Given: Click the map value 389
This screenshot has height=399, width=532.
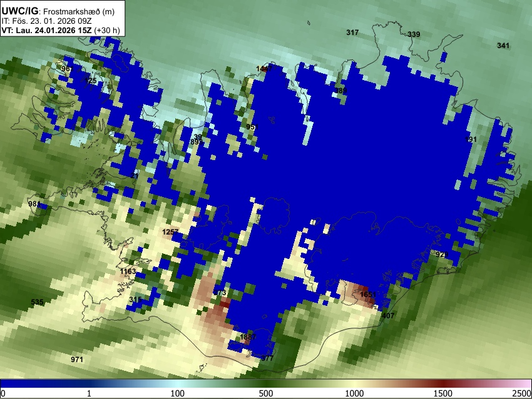Looking at the screenshot, I should coord(340,91).
